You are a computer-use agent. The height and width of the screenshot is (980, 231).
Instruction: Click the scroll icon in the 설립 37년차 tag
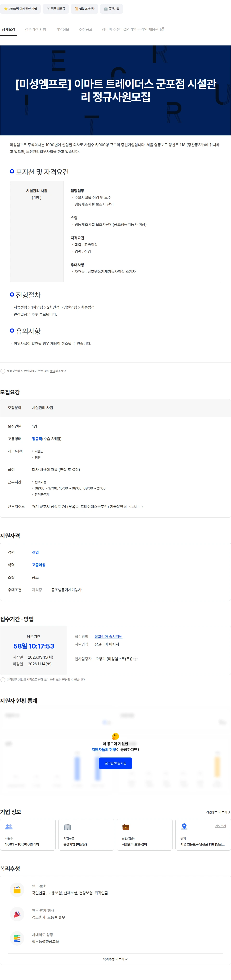coord(76,9)
